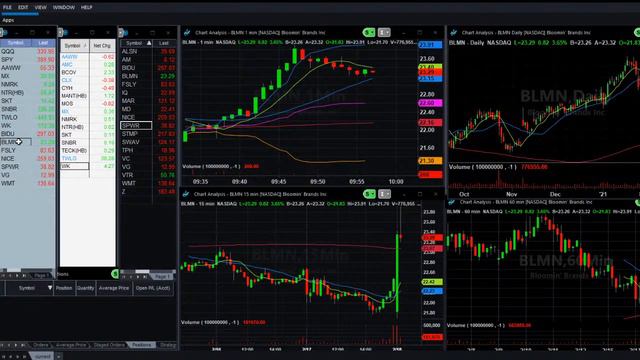Open the green symbol-link dropdown on the 1 min chart
Image resolution: width=640 pixels, height=360 pixels.
pyautogui.click(x=369, y=32)
